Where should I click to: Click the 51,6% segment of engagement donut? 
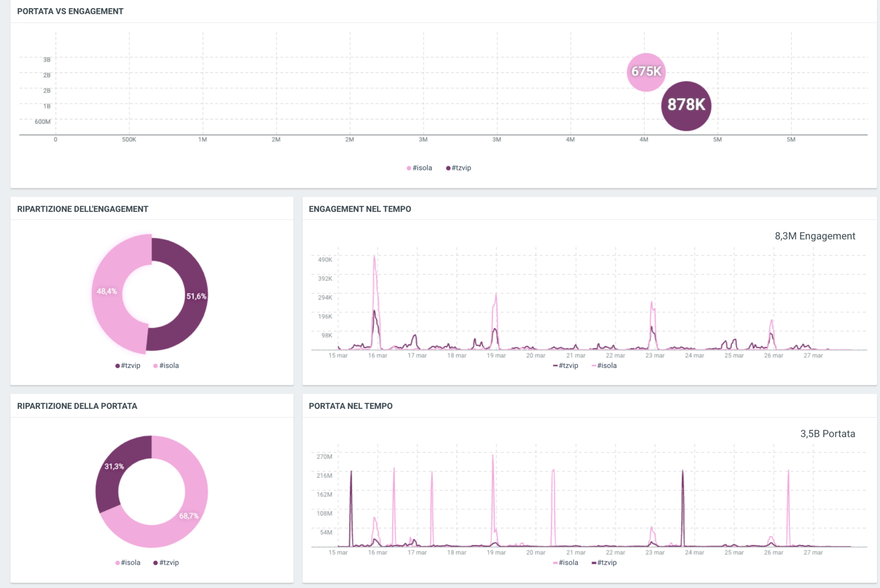click(196, 297)
